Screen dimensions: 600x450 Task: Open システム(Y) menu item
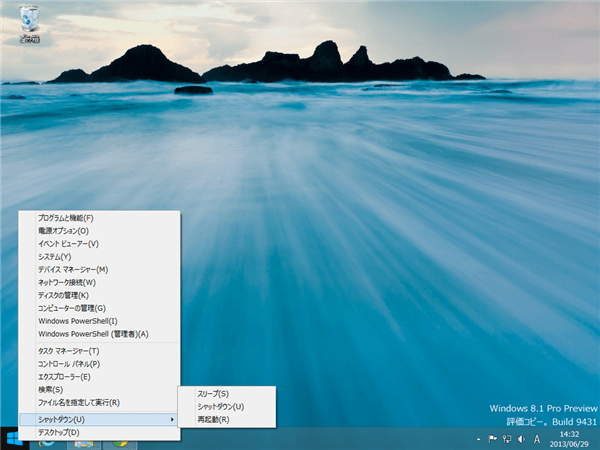pyautogui.click(x=99, y=257)
